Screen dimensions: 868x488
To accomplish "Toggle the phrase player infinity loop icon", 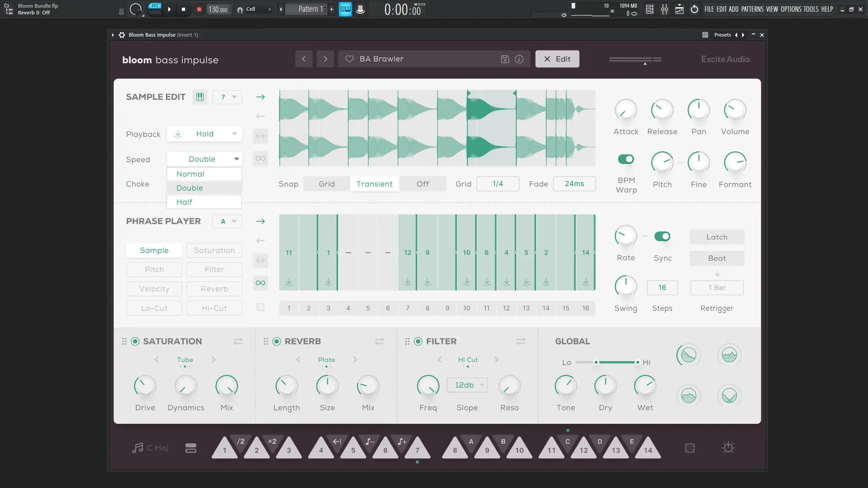I will click(x=260, y=283).
